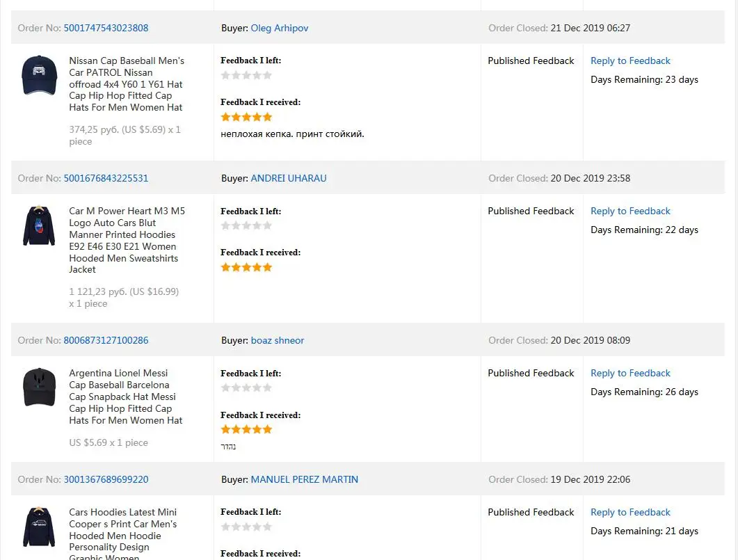
Task: Open buyer MANUEL PEREZ MARTIN profile
Action: pos(304,479)
